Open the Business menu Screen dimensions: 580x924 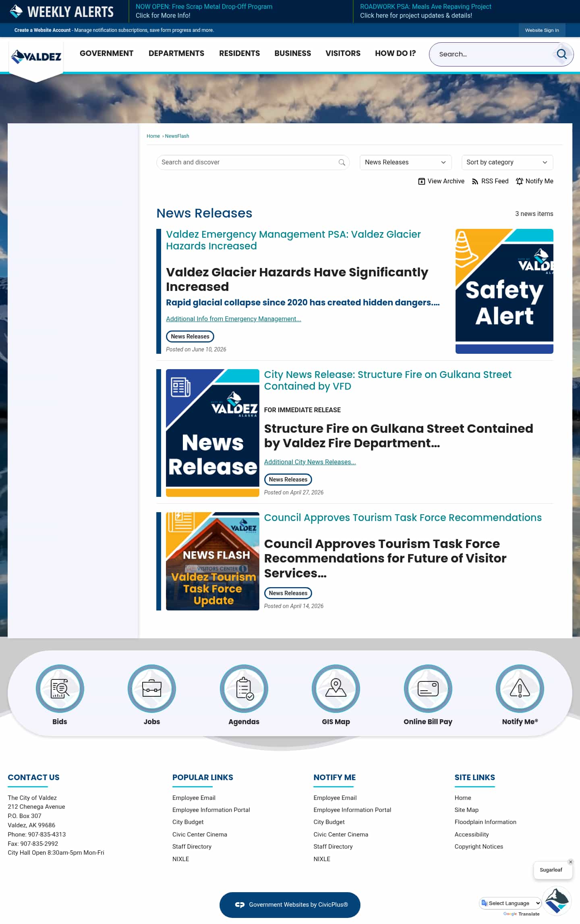[292, 53]
